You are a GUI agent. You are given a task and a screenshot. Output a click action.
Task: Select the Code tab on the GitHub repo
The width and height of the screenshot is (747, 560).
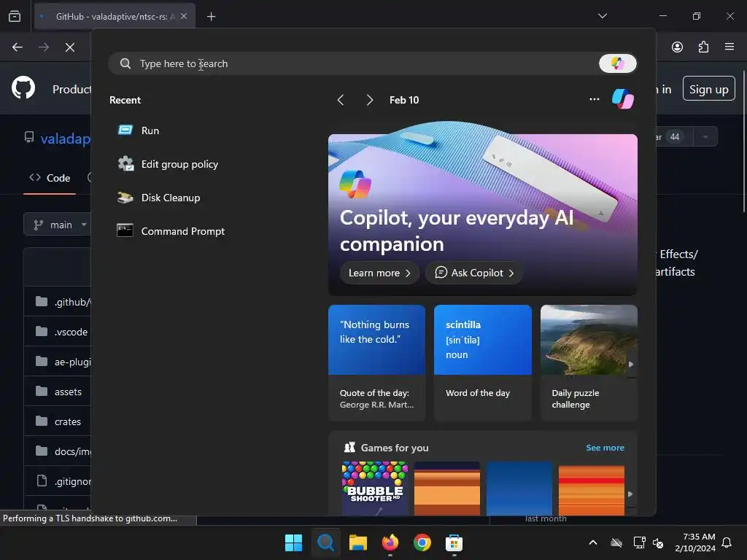click(50, 178)
